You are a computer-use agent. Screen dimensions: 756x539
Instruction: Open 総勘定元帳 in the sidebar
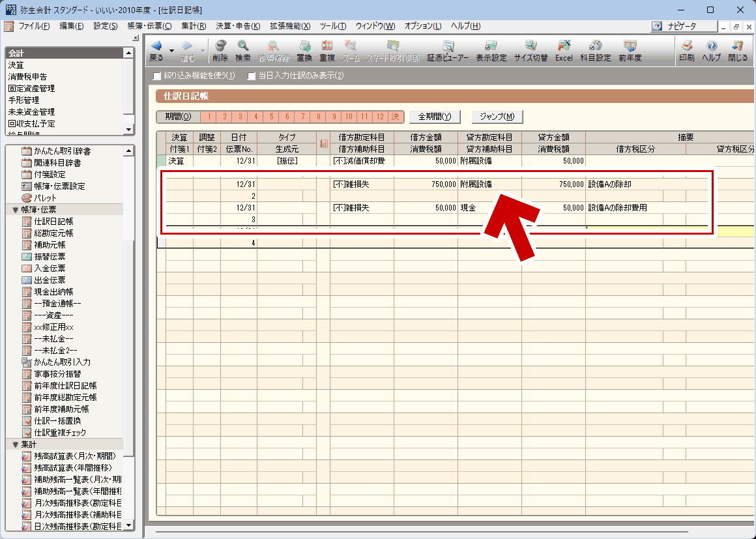coord(53,233)
